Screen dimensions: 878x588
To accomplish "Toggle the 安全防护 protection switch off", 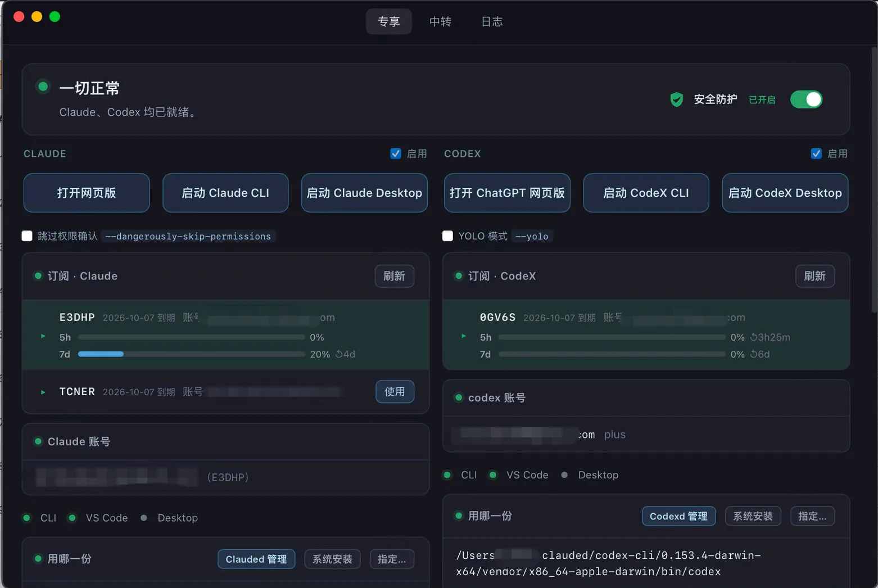I will 806,99.
